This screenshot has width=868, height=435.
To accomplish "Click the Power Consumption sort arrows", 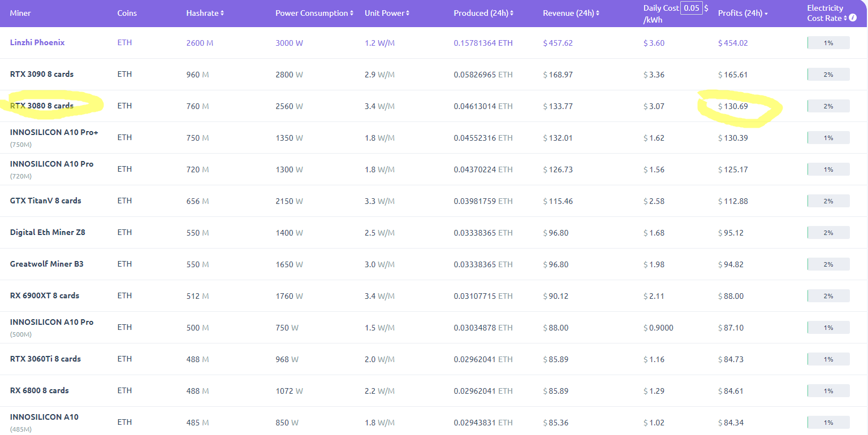I will click(x=352, y=13).
